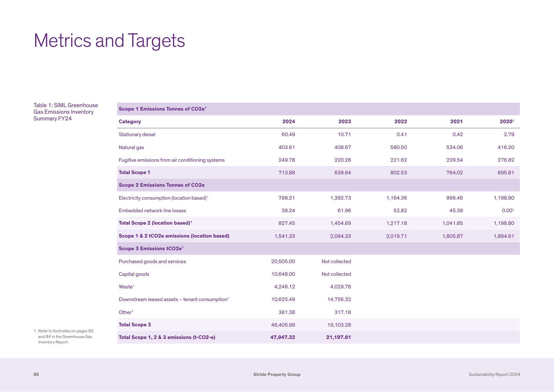
Task: Click the "Scope 3 Emissions tCO2e" header
Action: click(x=151, y=249)
